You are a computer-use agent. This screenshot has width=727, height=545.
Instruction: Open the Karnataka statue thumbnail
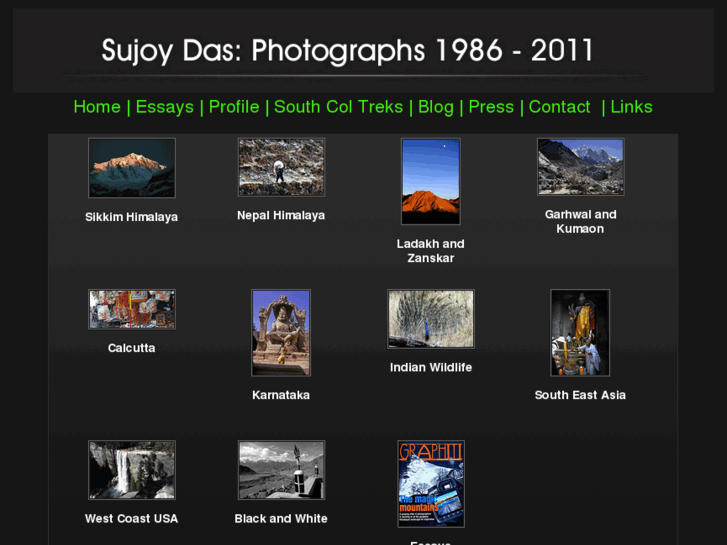coord(281,333)
